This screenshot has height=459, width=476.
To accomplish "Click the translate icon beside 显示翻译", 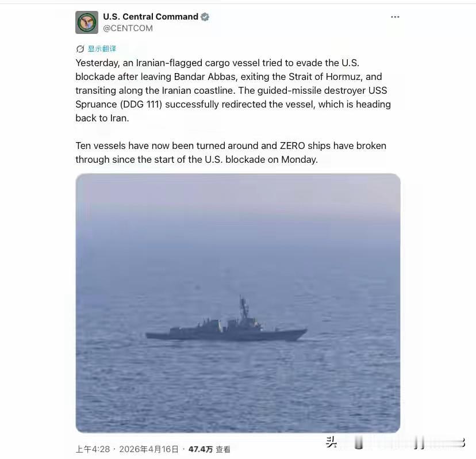I will 80,49.
